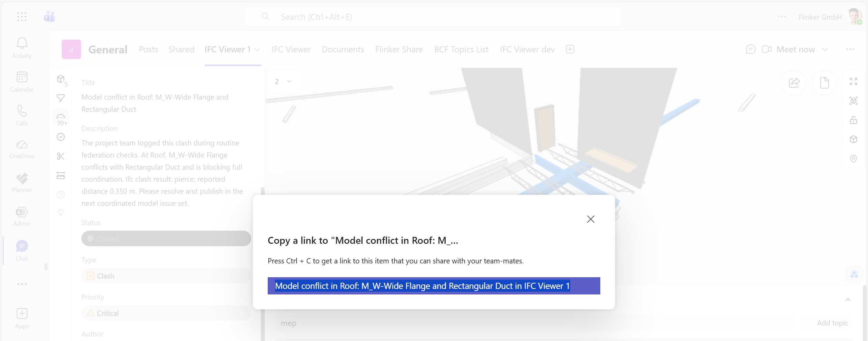This screenshot has width=868, height=341.
Task: Select the filter tool in the topic panel
Action: click(x=61, y=98)
